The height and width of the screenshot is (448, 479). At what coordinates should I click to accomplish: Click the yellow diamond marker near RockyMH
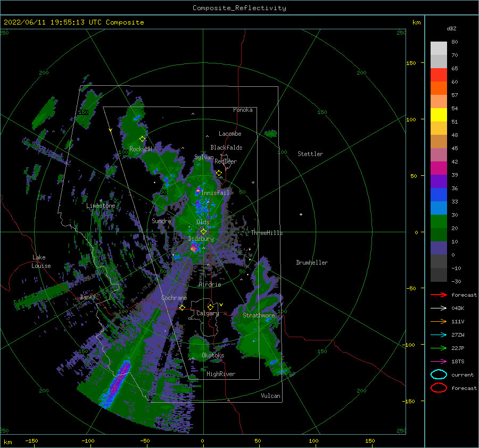click(142, 139)
